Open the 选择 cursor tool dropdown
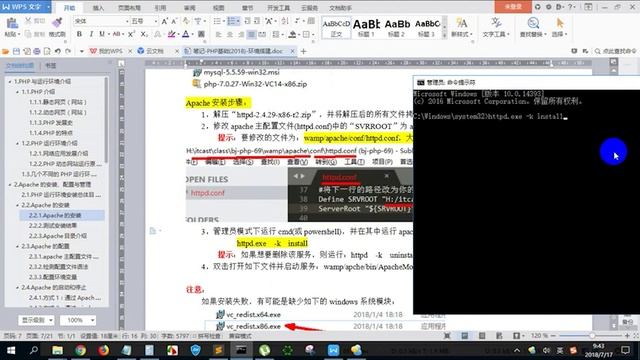640x360 pixels. pos(560,27)
